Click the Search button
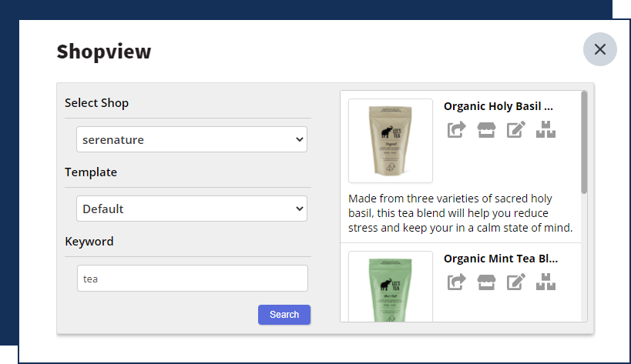Image resolution: width=631 pixels, height=364 pixels. click(284, 315)
